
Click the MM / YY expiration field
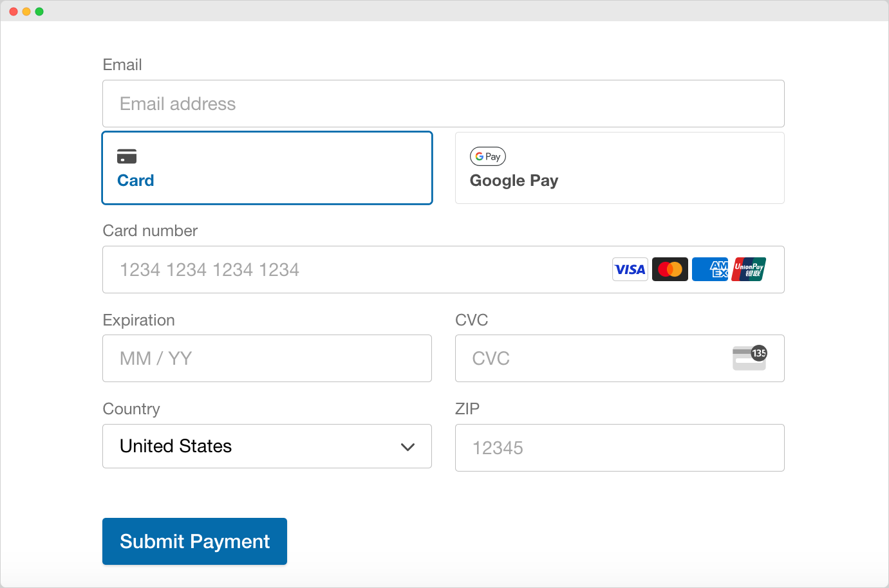pyautogui.click(x=267, y=358)
